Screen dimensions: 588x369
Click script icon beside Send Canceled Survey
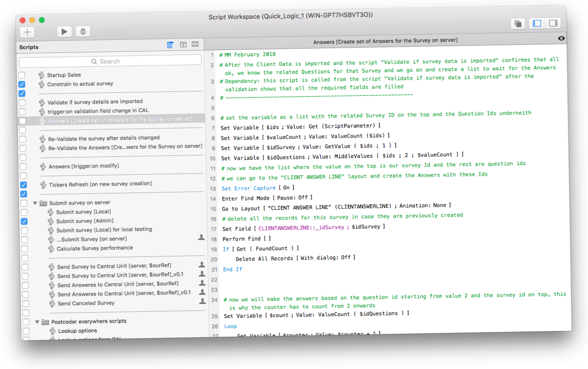(53, 304)
